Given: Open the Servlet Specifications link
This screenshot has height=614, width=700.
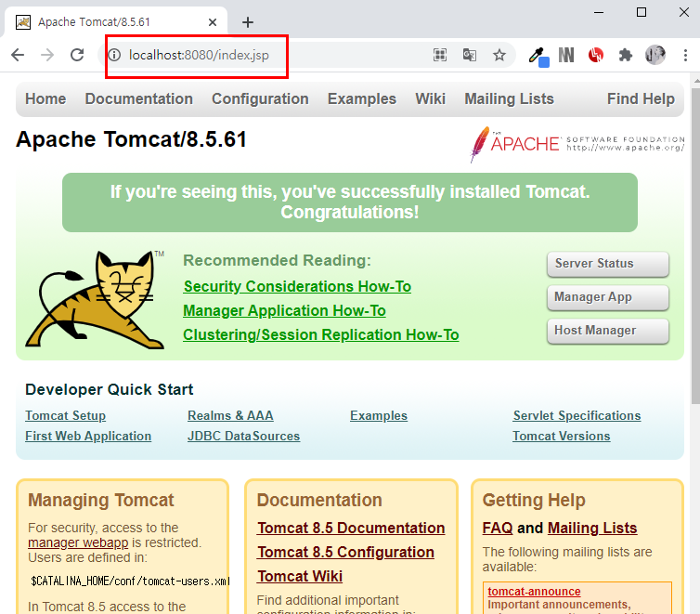Looking at the screenshot, I should pyautogui.click(x=577, y=416).
